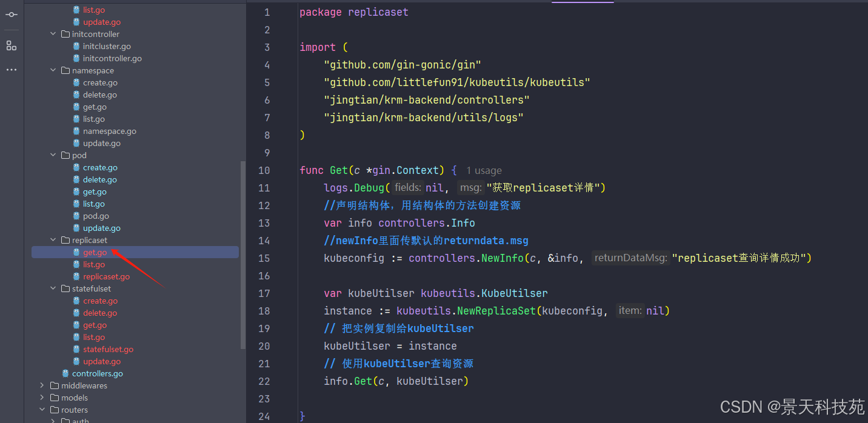The height and width of the screenshot is (423, 868).
Task: Click the 'returnDataMsg:' parameter hint
Action: coord(630,258)
